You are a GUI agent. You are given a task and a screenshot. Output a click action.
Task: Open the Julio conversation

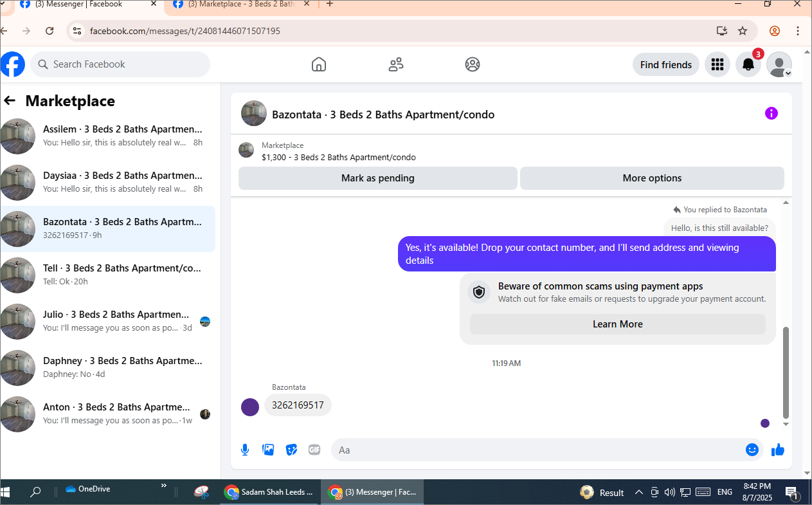point(107,321)
